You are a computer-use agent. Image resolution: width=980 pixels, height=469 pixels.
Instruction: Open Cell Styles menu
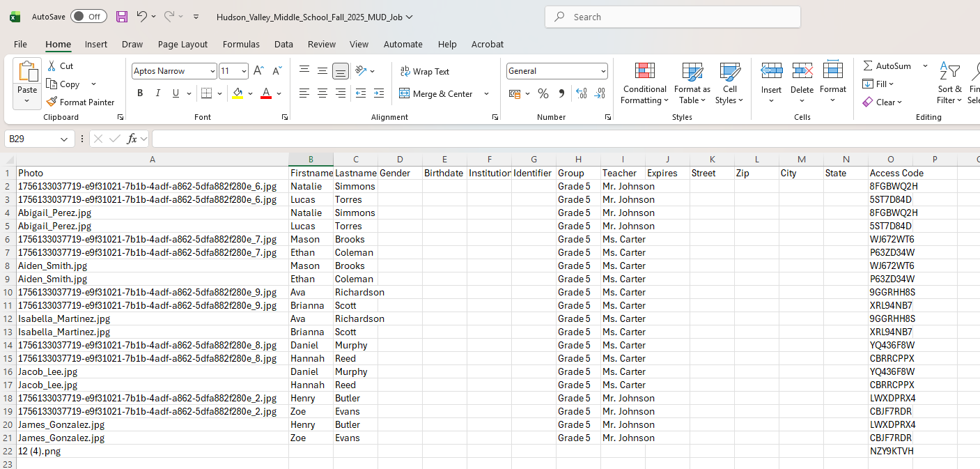click(730, 83)
